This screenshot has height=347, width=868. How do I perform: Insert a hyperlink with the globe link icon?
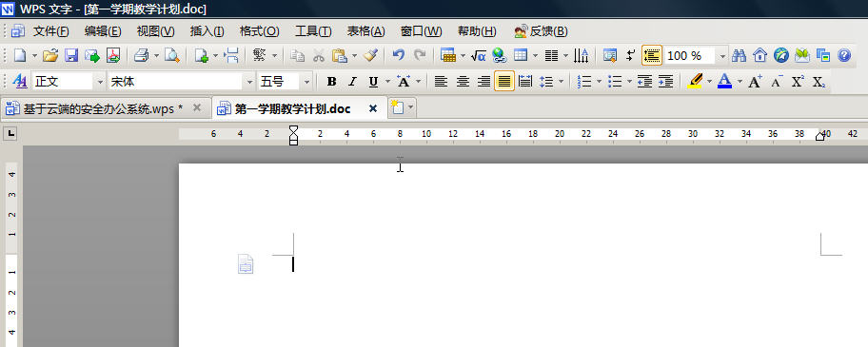(x=500, y=55)
